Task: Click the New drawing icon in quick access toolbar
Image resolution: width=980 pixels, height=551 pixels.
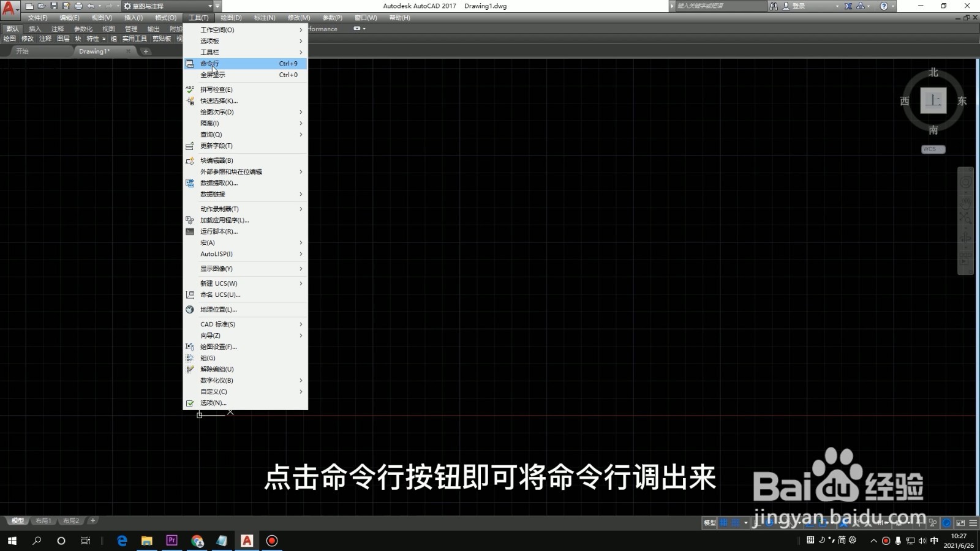Action: (x=29, y=6)
